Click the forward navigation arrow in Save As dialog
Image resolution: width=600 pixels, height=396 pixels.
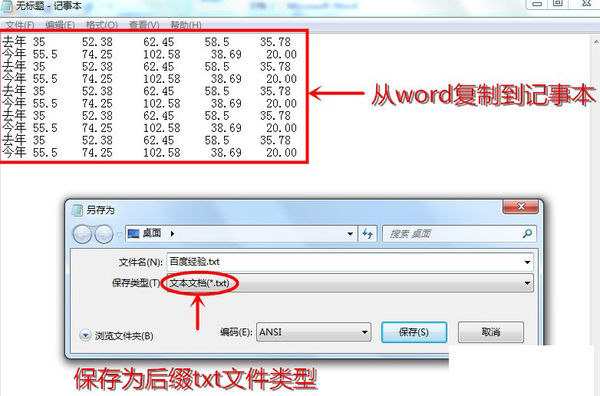pos(103,234)
